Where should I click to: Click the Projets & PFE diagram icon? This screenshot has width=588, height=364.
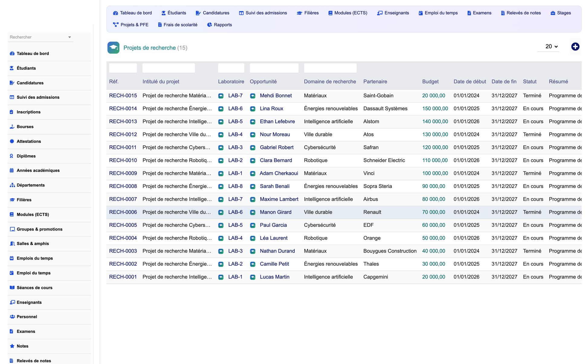click(116, 25)
